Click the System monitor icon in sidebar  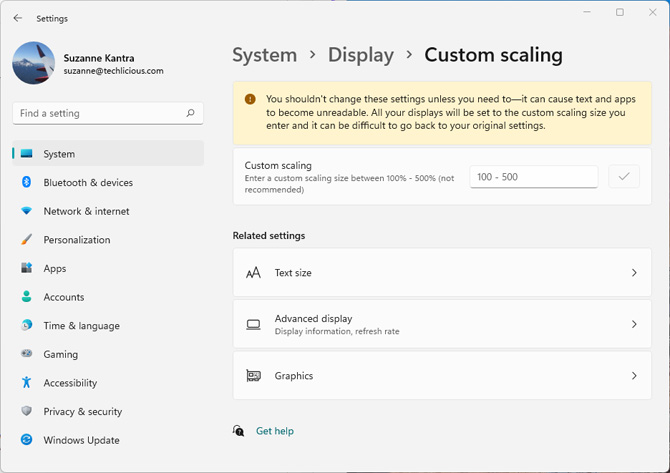pos(26,153)
